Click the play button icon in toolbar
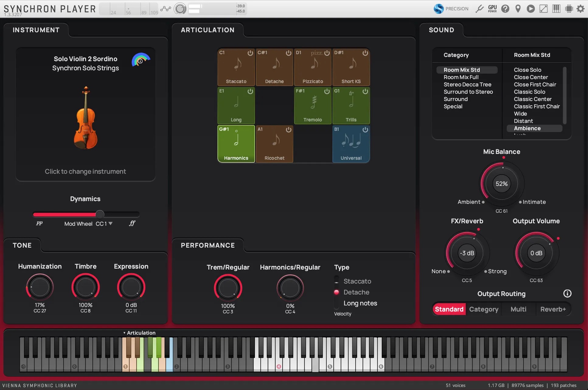Image resolution: width=588 pixels, height=390 pixels. click(531, 9)
